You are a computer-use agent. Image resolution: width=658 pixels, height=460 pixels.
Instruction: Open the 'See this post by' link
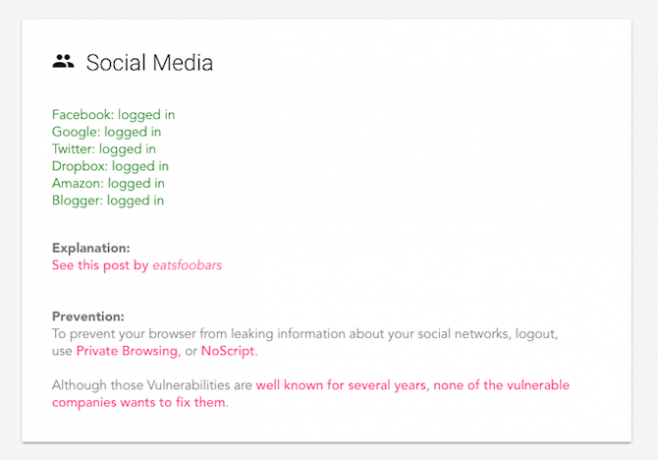coord(100,265)
